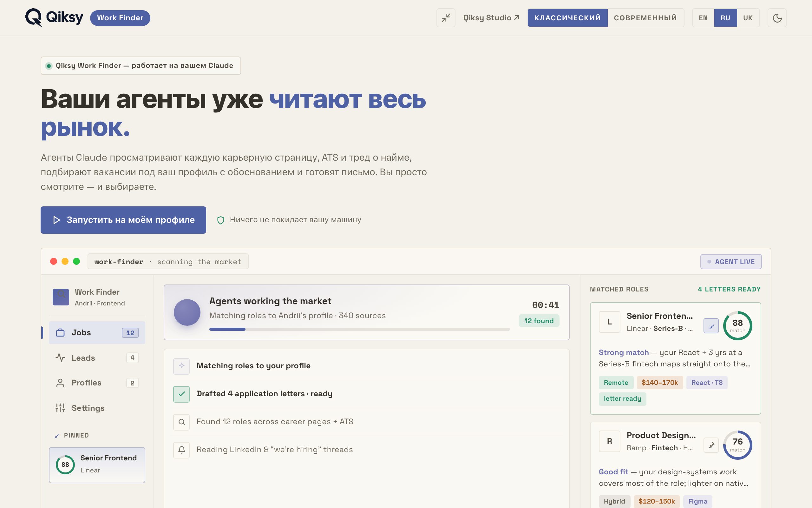This screenshot has height=508, width=812.
Task: Open the Jobs section in sidebar
Action: [97, 333]
